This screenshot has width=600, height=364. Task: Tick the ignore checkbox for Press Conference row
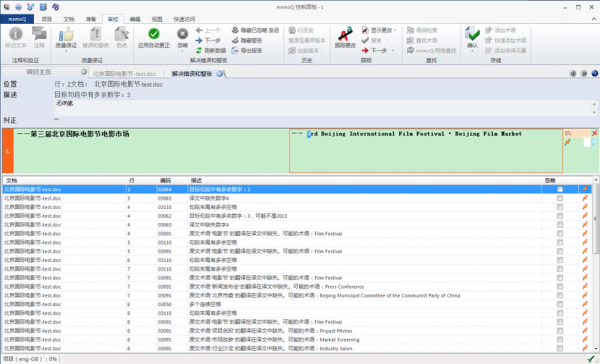pos(560,286)
